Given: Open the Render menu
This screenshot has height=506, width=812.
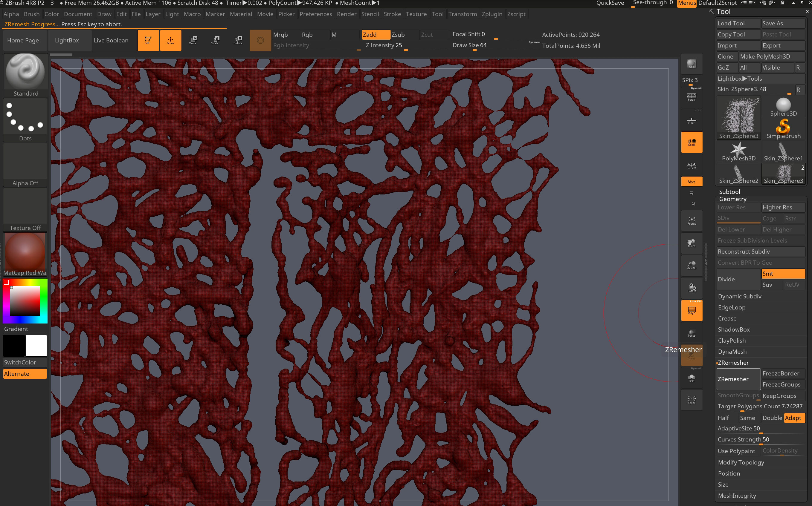Looking at the screenshot, I should [x=347, y=14].
